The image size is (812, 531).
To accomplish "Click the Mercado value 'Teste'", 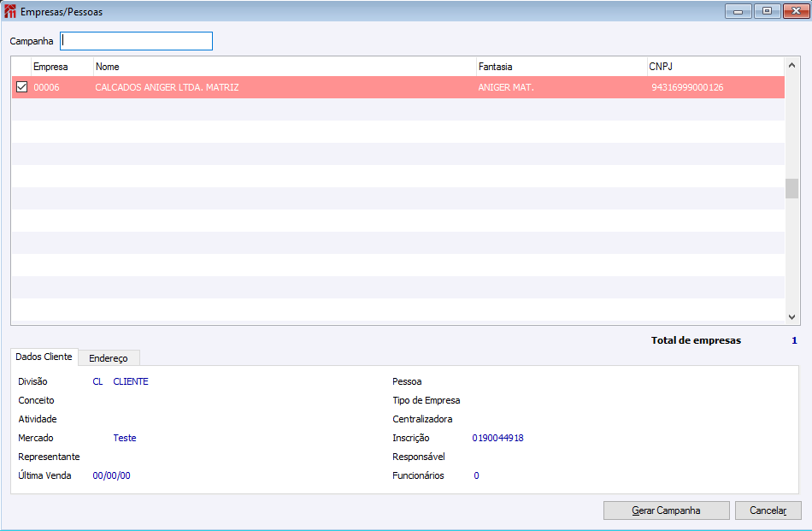I will click(125, 438).
